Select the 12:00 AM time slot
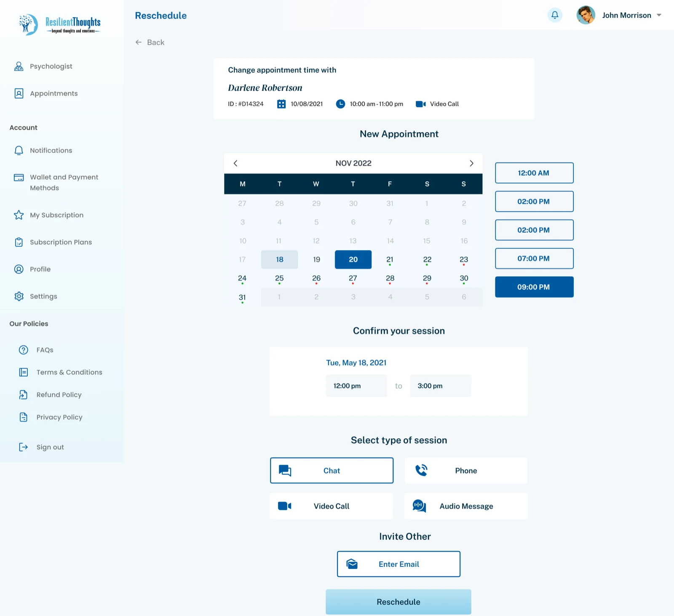The height and width of the screenshot is (616, 674). coord(534,173)
